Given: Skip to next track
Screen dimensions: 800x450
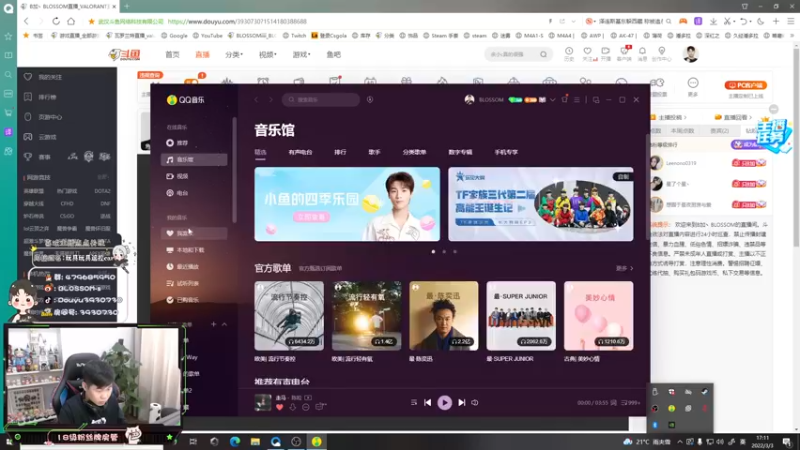Looking at the screenshot, I should coord(461,403).
